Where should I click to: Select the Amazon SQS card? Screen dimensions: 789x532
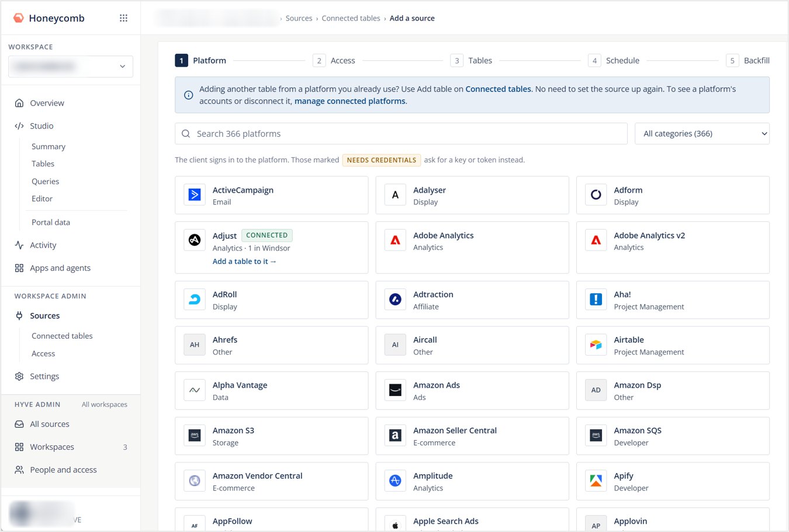[673, 436]
